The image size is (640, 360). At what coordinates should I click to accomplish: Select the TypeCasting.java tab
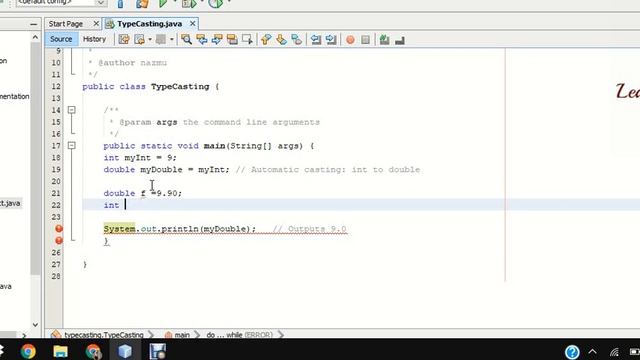pos(149,24)
